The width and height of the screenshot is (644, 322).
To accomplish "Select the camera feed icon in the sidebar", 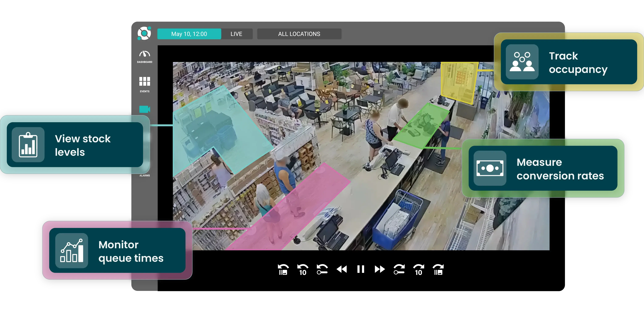I will (x=145, y=109).
